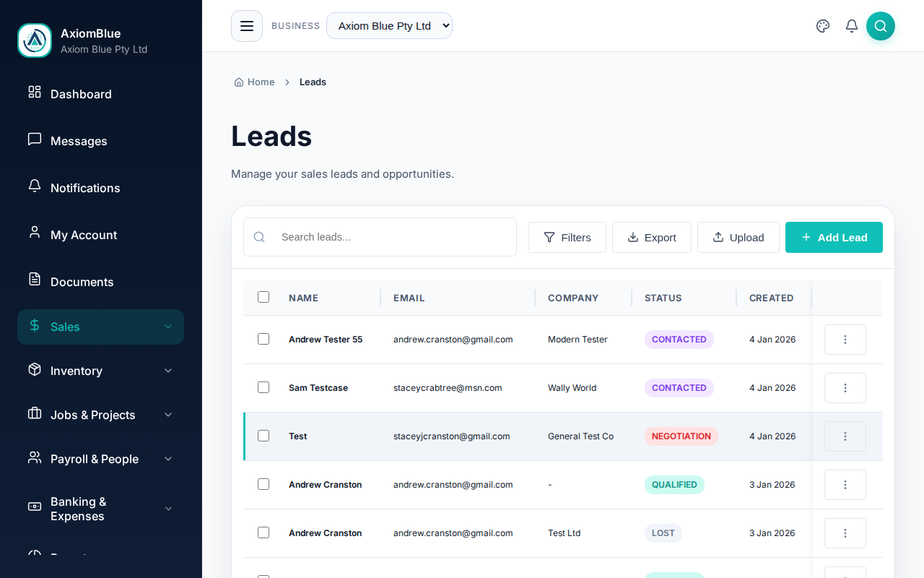This screenshot has height=578, width=924.
Task: Expand the Payroll & People section
Action: [x=100, y=459]
